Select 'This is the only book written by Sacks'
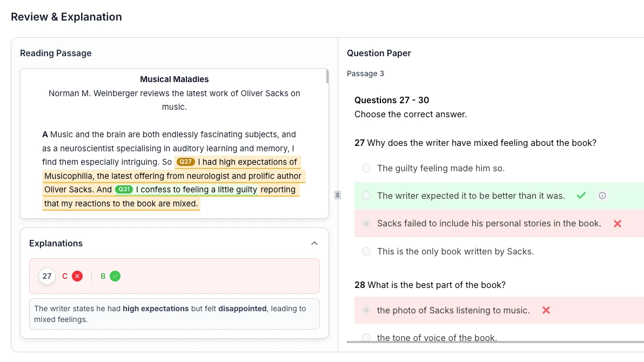Image resolution: width=644 pixels, height=362 pixels. (366, 251)
